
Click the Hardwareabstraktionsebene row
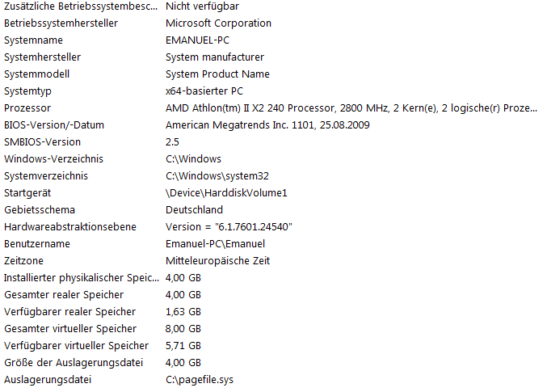pyautogui.click(x=275, y=227)
